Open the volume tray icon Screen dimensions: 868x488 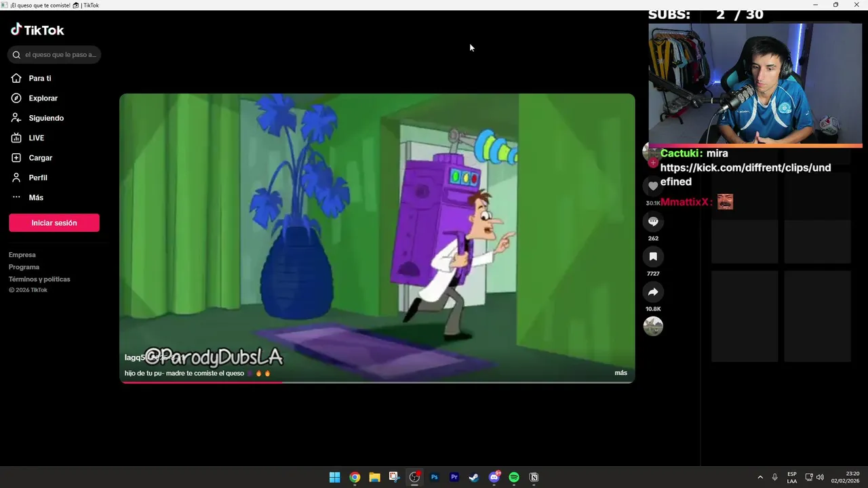820,477
